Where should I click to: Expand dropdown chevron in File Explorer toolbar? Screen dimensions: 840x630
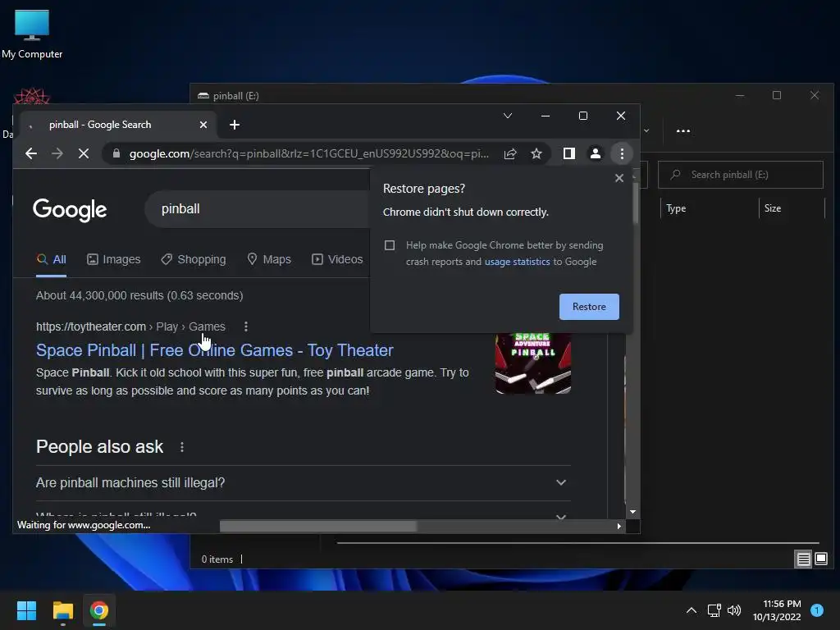pyautogui.click(x=646, y=130)
